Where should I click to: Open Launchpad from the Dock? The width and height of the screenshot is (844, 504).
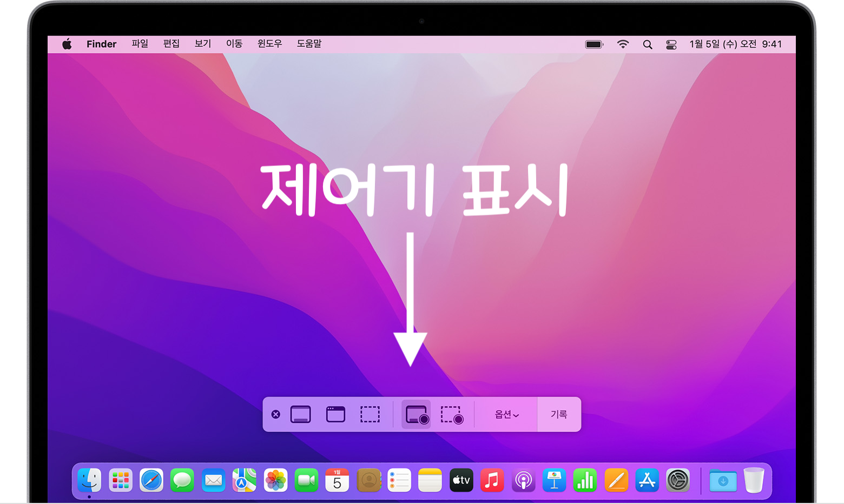click(121, 480)
